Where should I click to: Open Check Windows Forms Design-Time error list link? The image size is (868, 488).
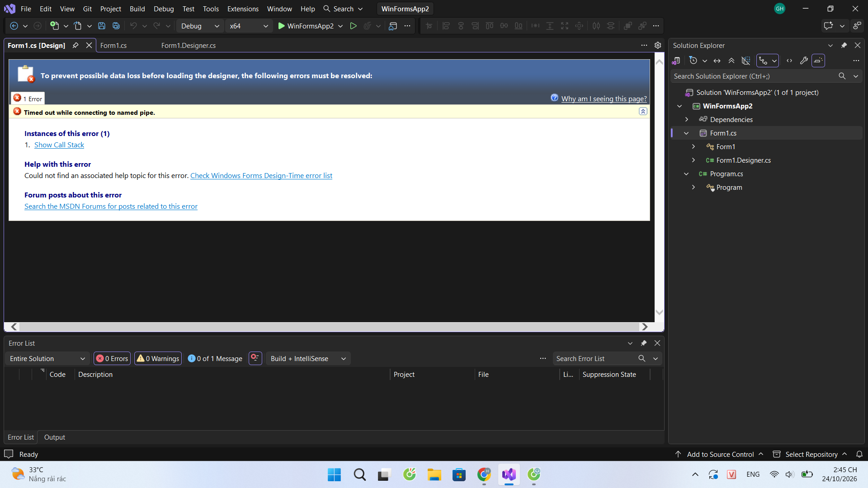tap(261, 175)
